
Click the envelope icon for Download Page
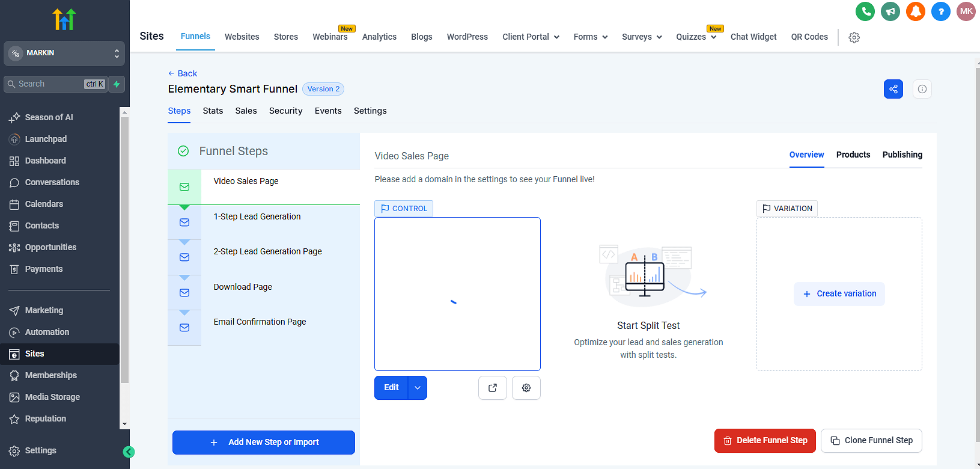point(184,293)
